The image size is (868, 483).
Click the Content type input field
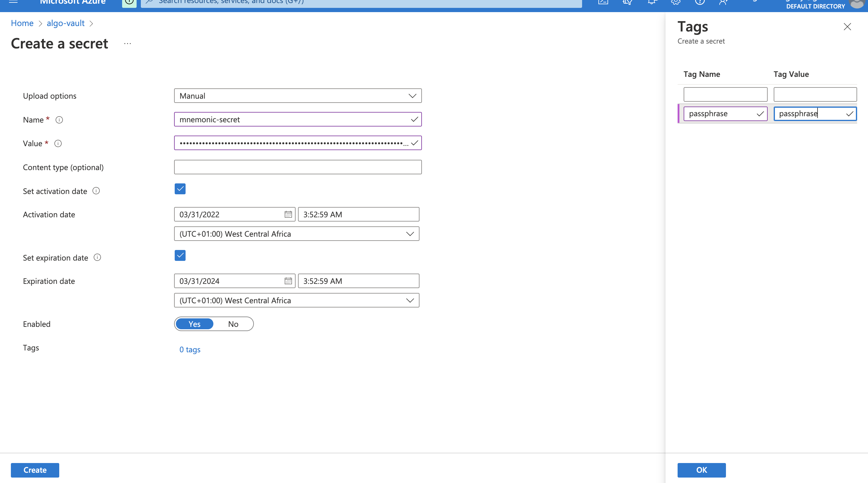[x=297, y=167]
